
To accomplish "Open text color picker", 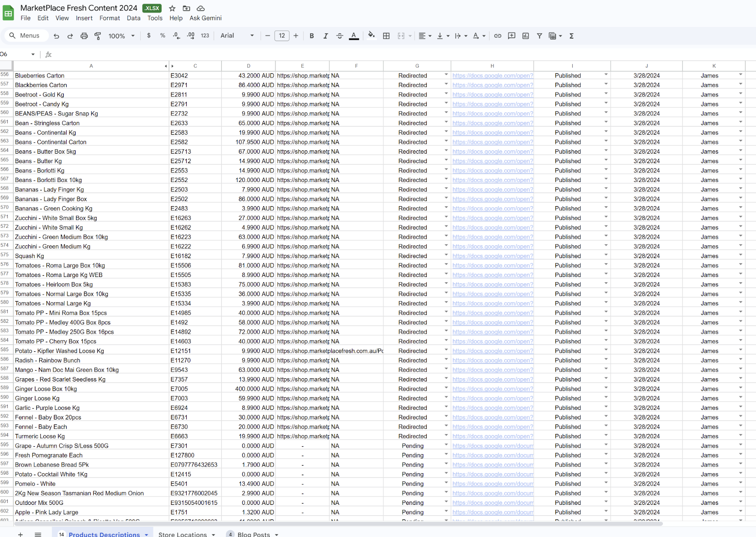I will [354, 36].
